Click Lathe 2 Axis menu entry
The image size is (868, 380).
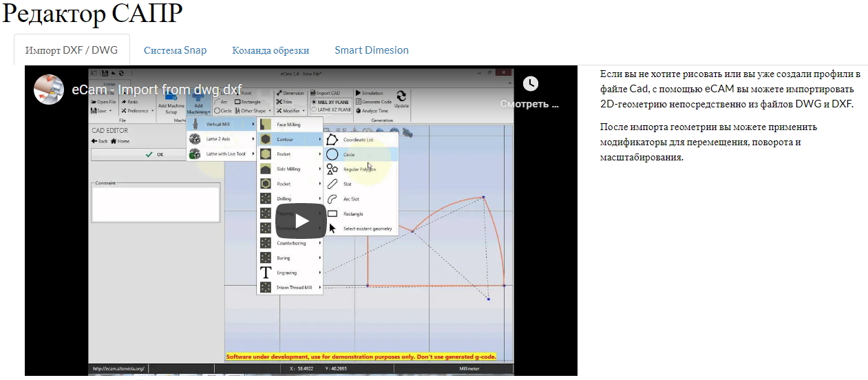pyautogui.click(x=220, y=139)
